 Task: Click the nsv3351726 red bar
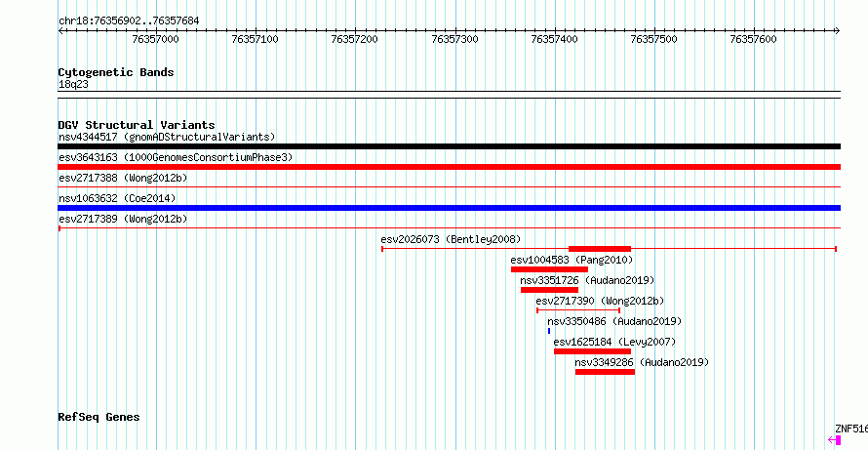(549, 290)
